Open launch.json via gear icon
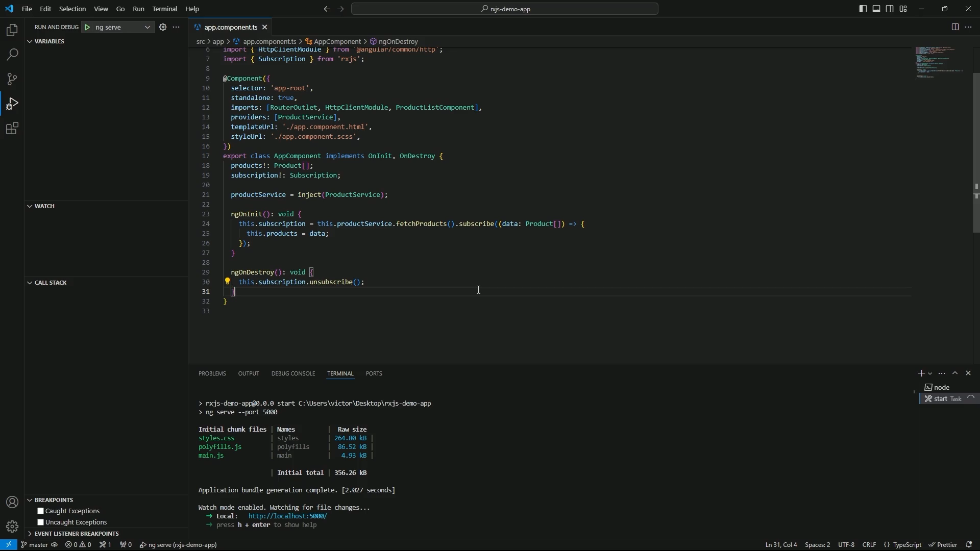Image resolution: width=980 pixels, height=551 pixels. pos(163,27)
